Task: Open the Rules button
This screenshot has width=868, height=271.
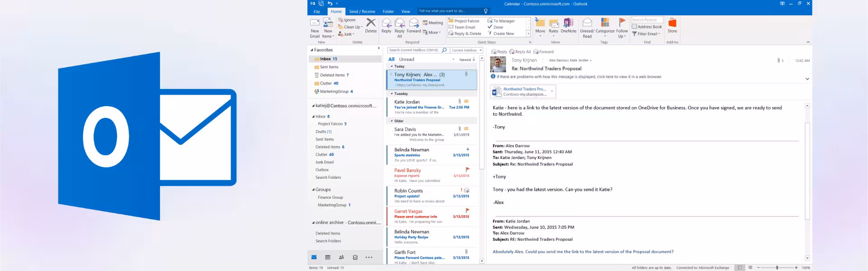Action: [553, 28]
